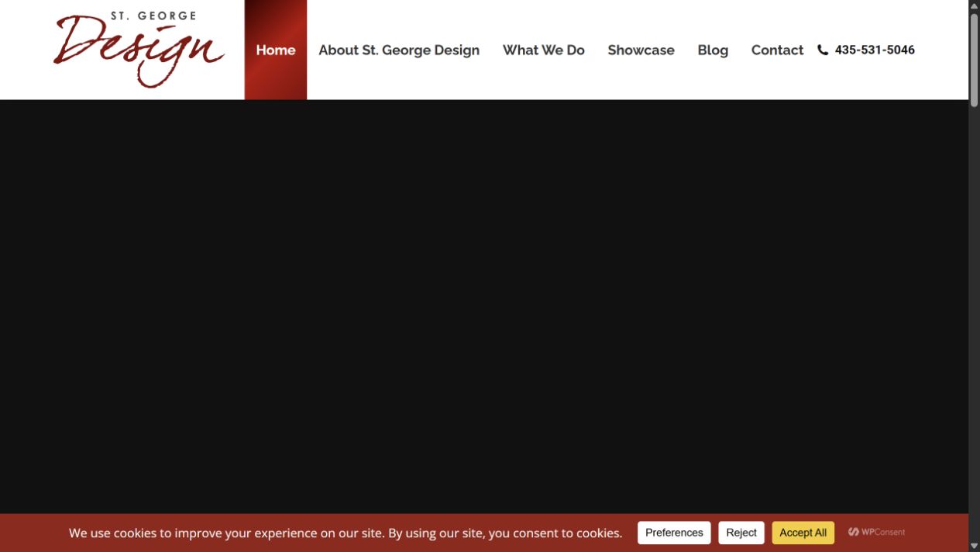This screenshot has height=552, width=980.
Task: Click the vertical scrollbar thumb
Action: click(974, 59)
